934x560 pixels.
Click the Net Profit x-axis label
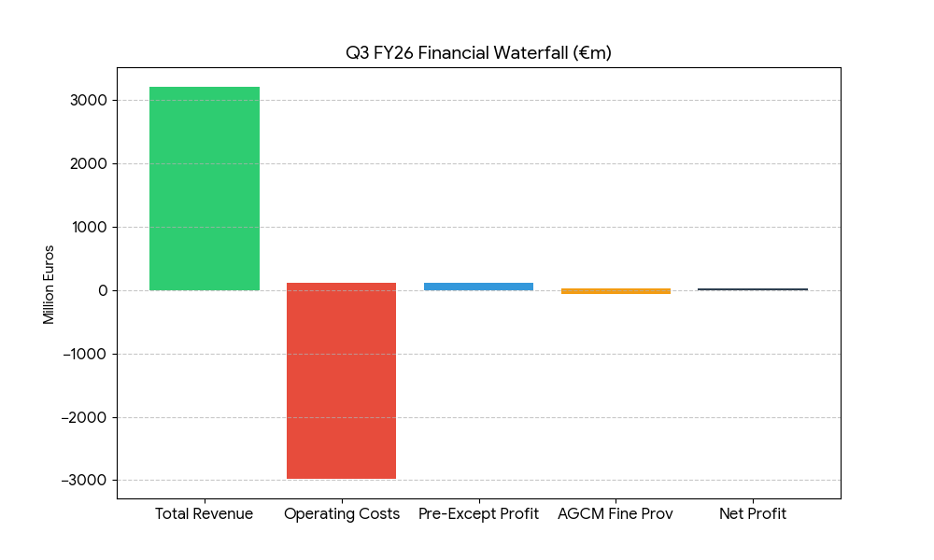click(x=753, y=514)
